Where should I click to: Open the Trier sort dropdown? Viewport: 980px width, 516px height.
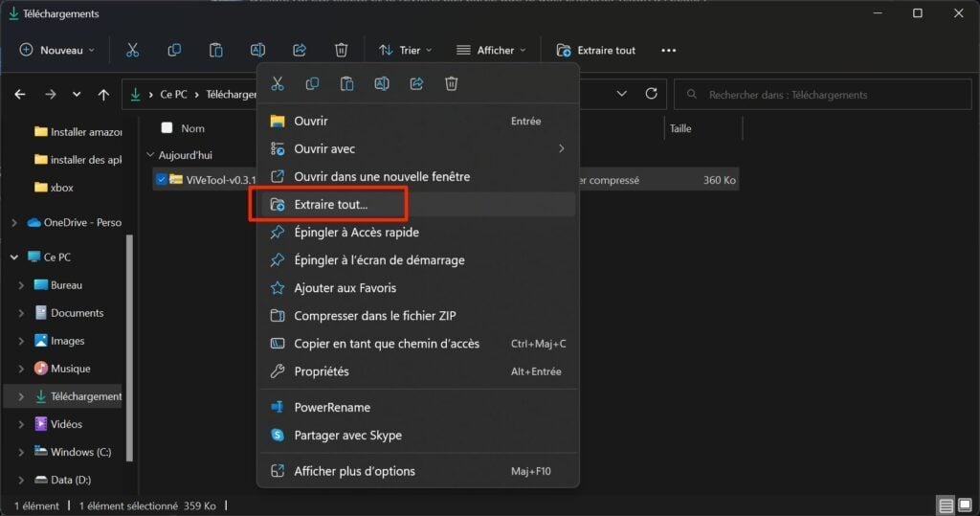[406, 50]
